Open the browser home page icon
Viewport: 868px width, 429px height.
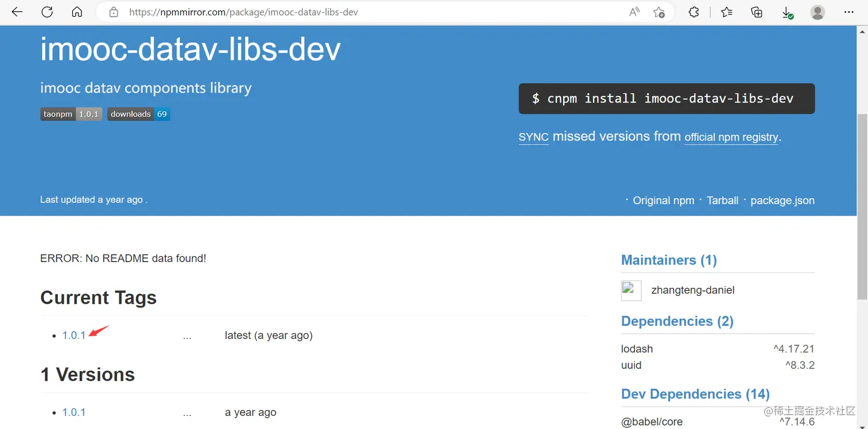point(77,12)
